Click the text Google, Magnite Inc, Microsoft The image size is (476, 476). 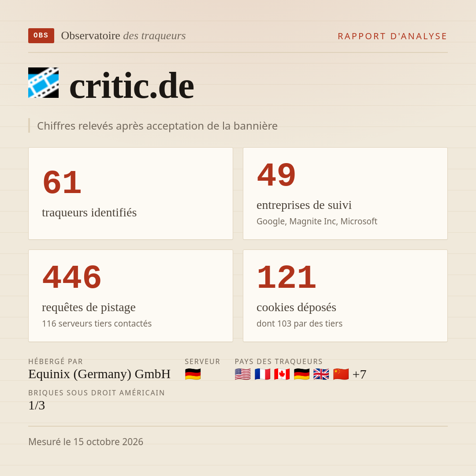(x=317, y=221)
